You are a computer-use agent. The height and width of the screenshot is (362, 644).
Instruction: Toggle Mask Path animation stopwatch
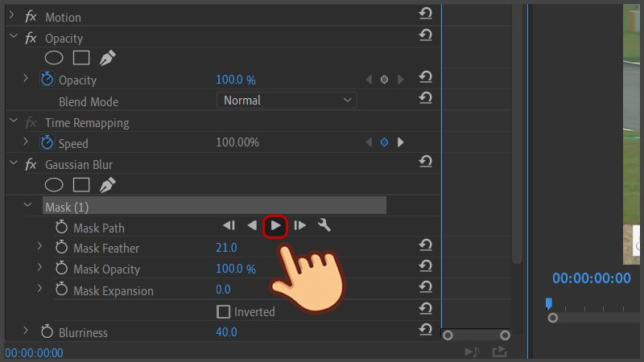62,227
